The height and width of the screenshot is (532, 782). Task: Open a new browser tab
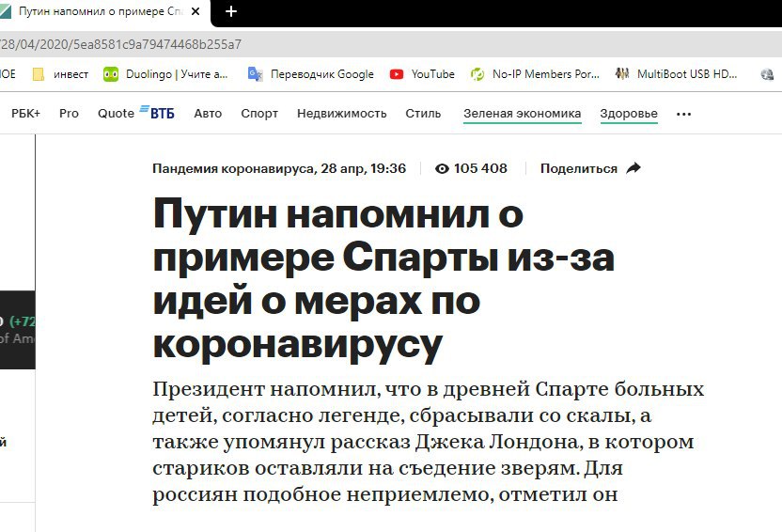[x=231, y=11]
